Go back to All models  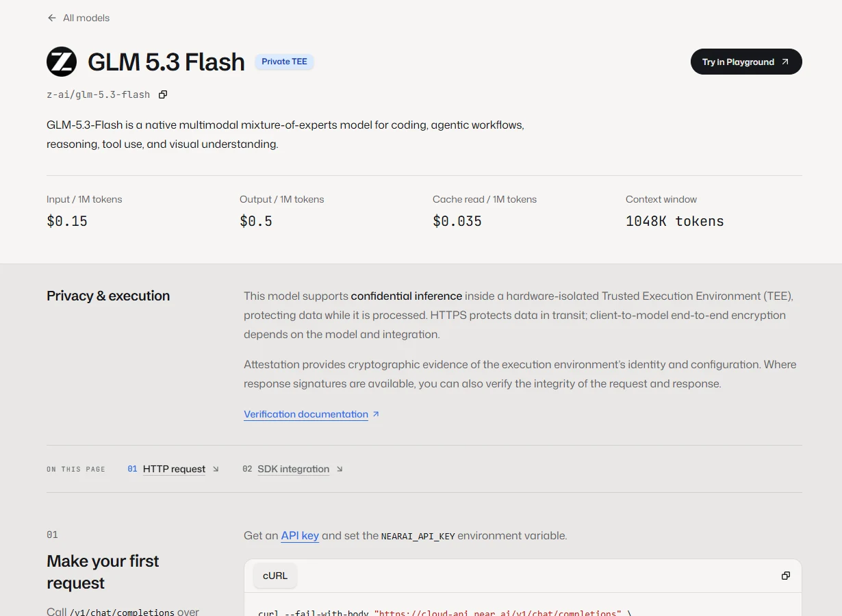coord(79,18)
